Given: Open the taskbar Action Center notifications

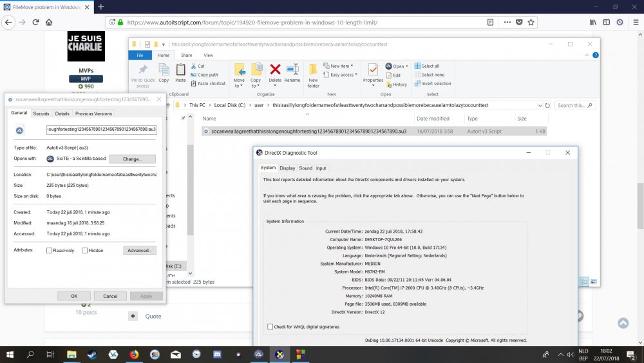Looking at the screenshot, I should (x=632, y=355).
